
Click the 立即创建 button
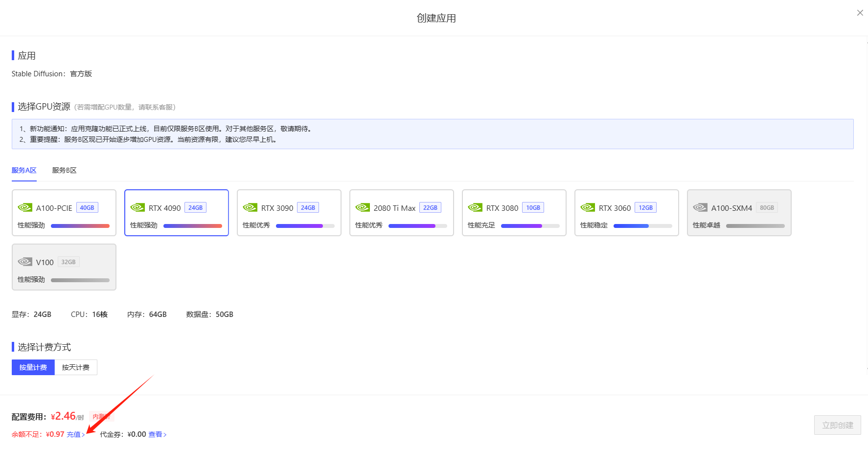point(838,425)
